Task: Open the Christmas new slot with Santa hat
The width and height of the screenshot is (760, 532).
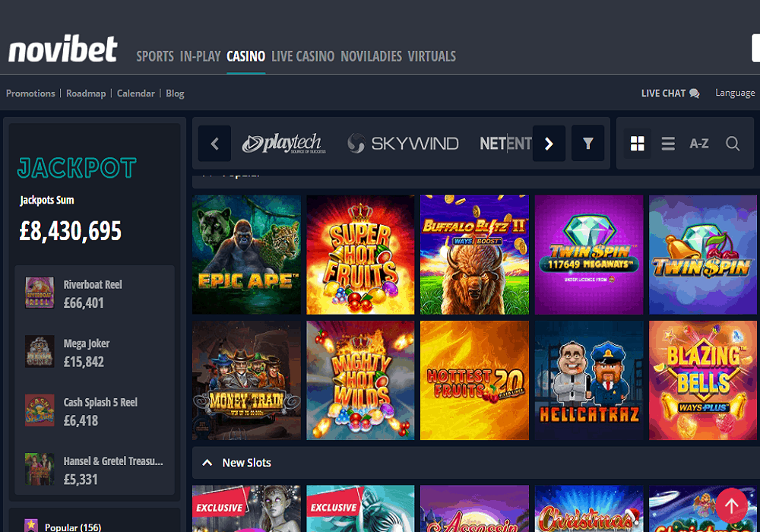Action: (589, 508)
